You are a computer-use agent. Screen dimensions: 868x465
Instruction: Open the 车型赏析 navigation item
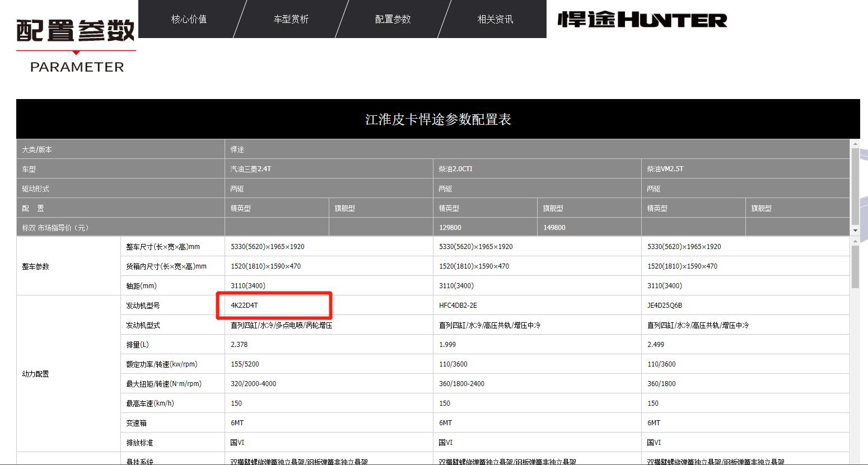[291, 18]
